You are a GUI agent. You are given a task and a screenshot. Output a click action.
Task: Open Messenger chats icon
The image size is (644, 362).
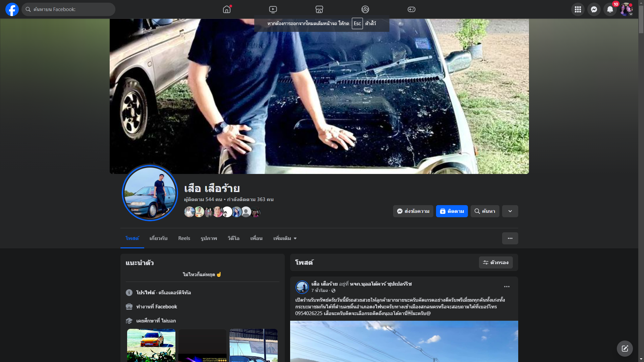tap(594, 9)
